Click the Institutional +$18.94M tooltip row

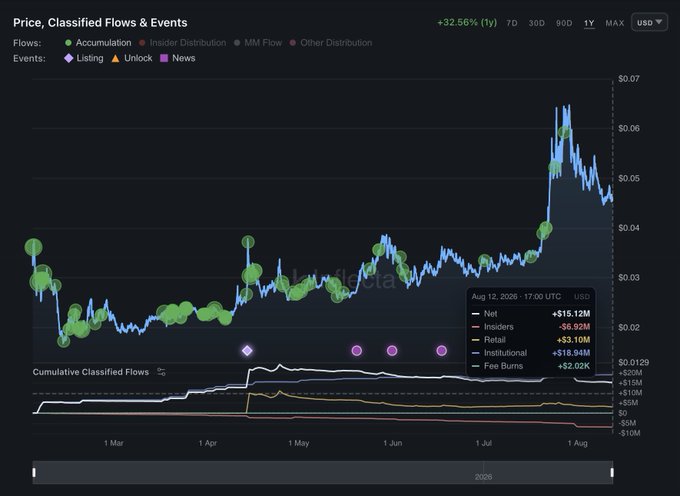(x=531, y=353)
